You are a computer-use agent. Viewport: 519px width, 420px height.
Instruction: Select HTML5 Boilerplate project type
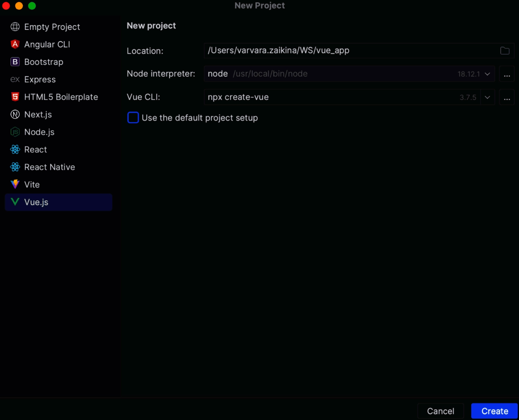pos(58,97)
